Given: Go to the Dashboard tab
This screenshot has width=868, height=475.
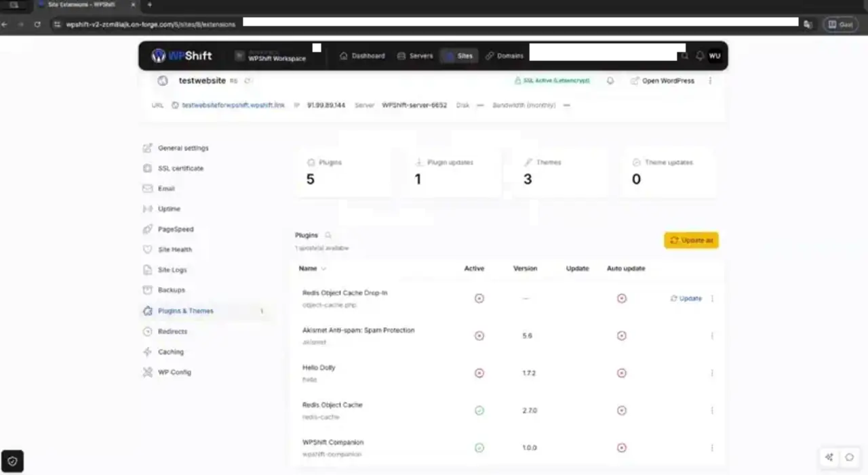Looking at the screenshot, I should coord(362,56).
